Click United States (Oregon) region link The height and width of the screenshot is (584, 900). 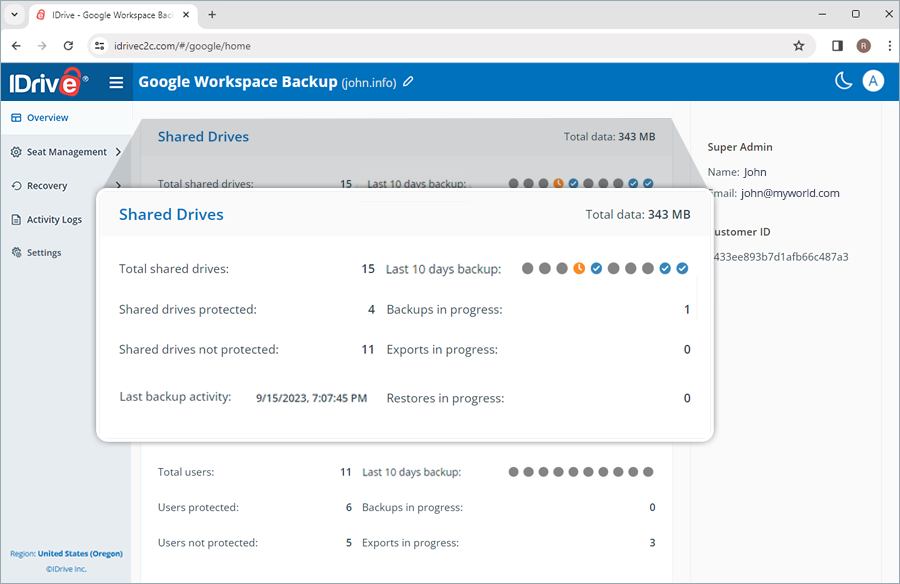(80, 554)
